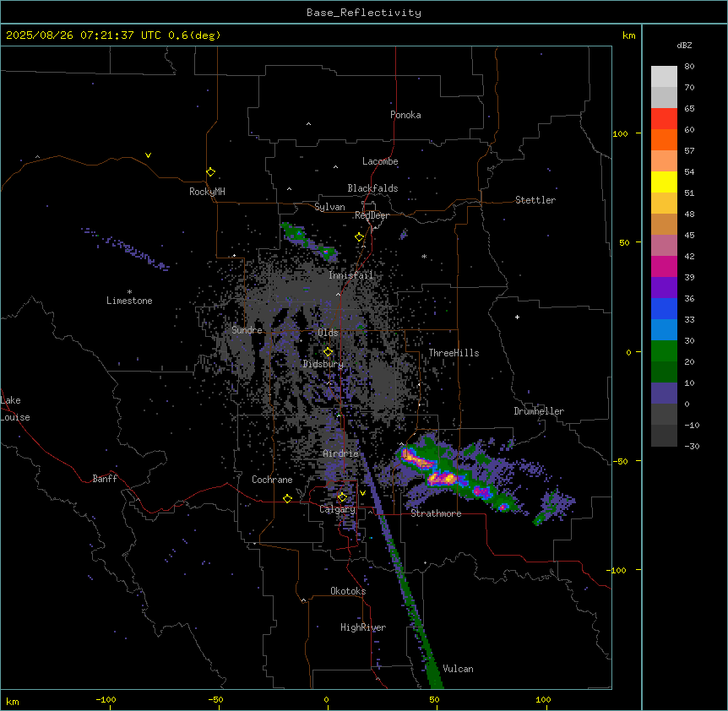
Task: Click the Olds town label
Action: coord(328,333)
